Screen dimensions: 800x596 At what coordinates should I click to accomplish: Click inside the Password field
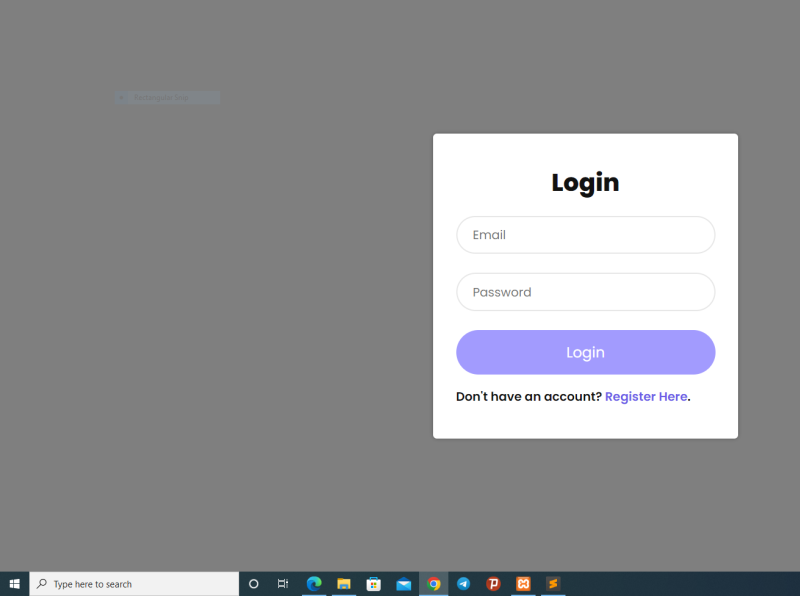pyautogui.click(x=585, y=291)
